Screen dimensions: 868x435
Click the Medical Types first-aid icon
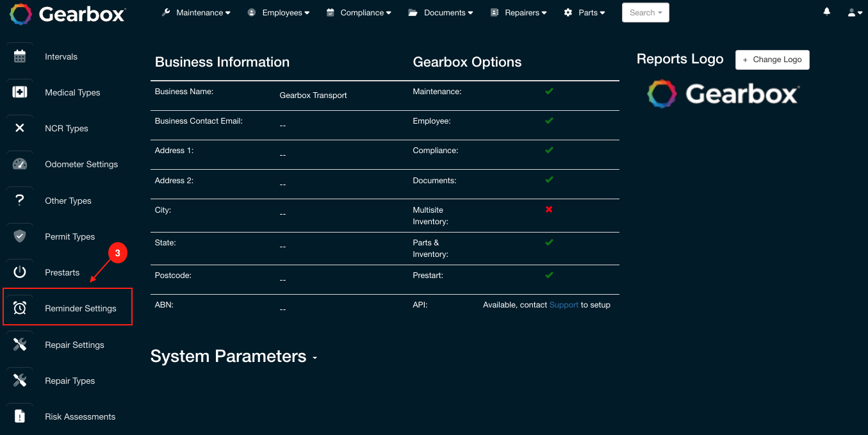20,92
